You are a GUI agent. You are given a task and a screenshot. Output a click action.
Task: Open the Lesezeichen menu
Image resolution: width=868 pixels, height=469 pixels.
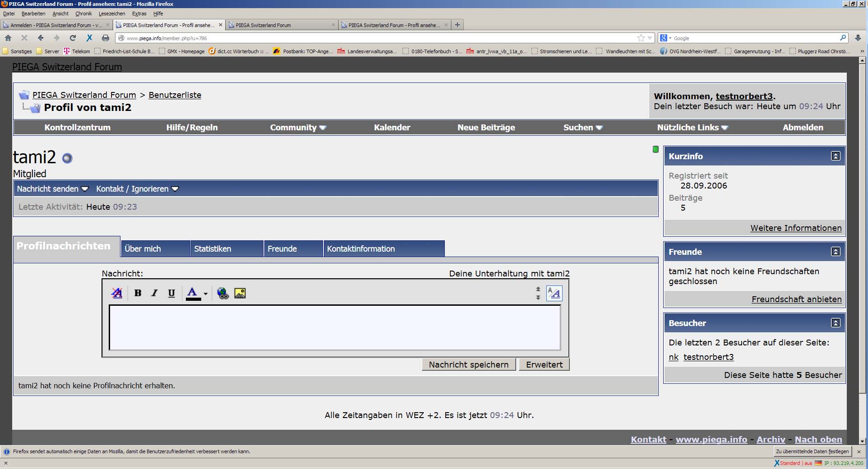111,14
